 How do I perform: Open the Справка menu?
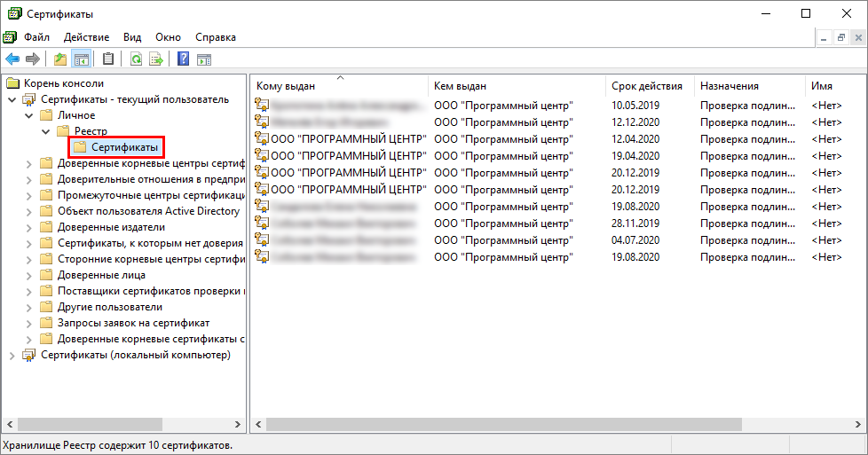point(215,37)
